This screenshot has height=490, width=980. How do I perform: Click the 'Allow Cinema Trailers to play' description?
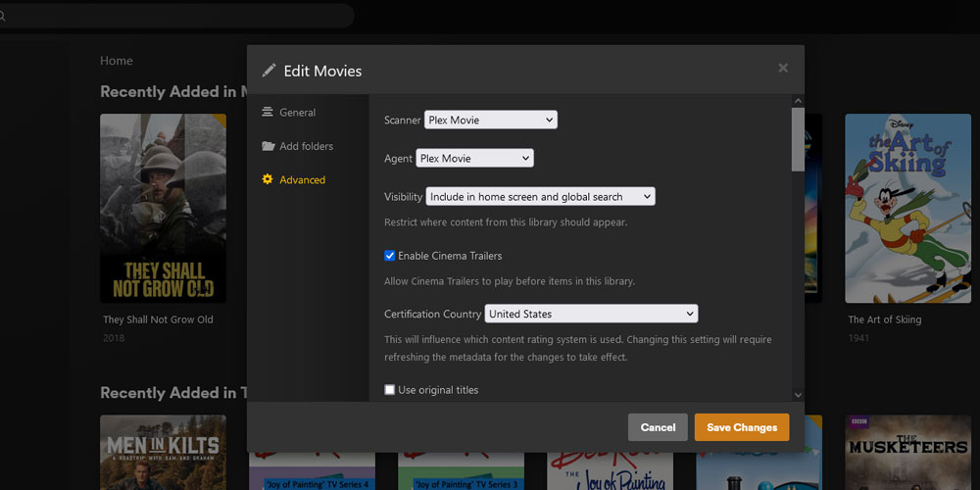pos(510,281)
